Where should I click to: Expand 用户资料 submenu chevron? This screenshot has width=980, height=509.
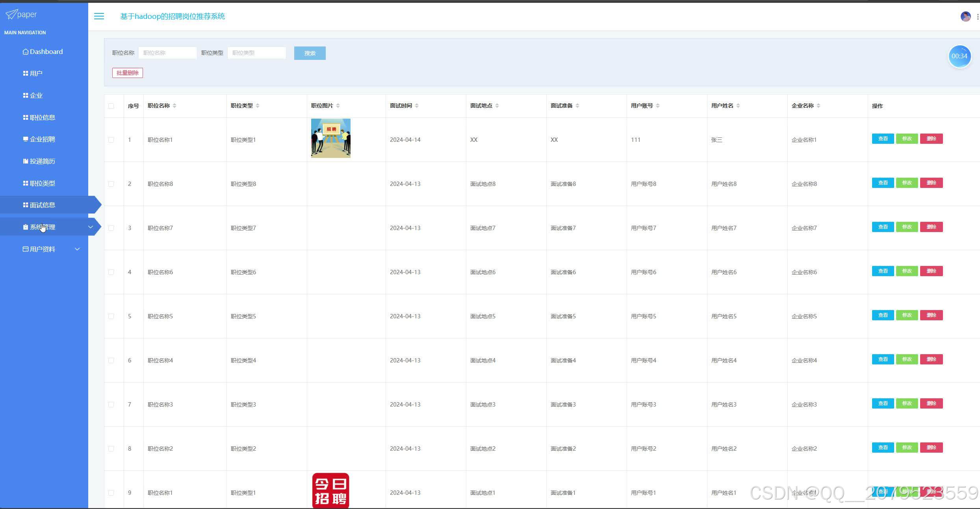click(77, 249)
